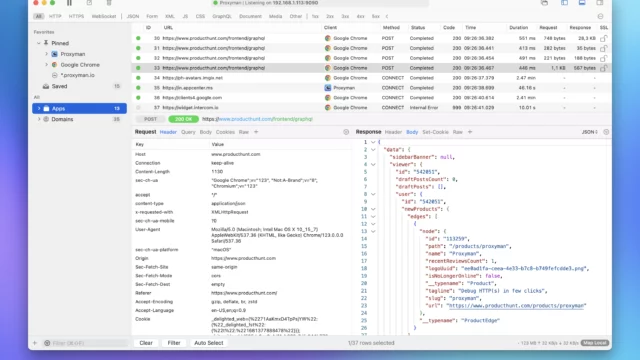
Task: Click the SSL lock icon on row 30
Action: click(603, 38)
